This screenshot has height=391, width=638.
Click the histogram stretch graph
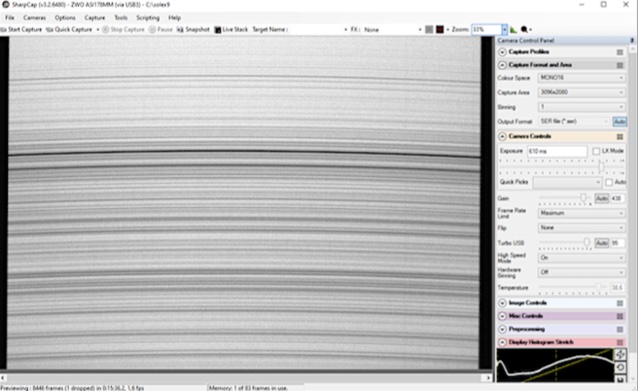555,365
